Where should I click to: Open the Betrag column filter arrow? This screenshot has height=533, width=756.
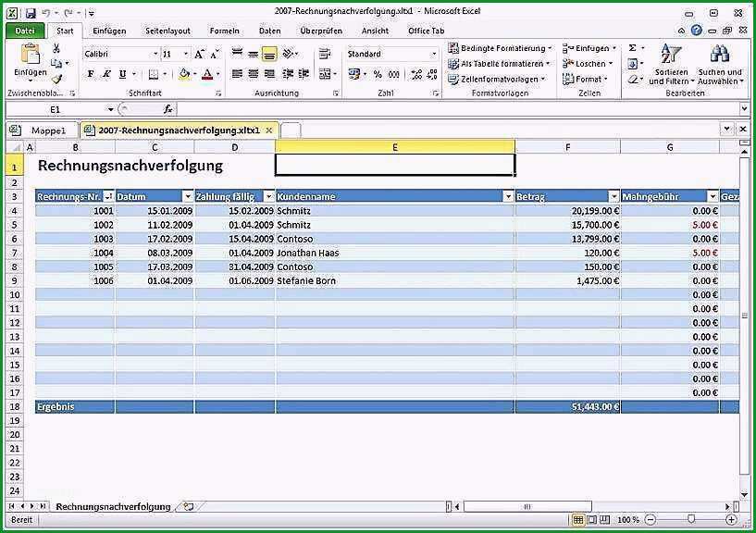point(613,196)
